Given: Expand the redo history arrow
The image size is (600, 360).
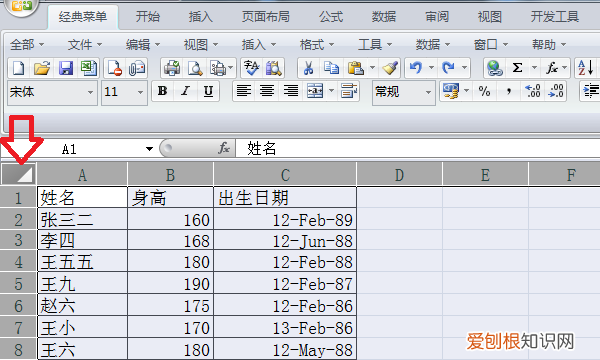Looking at the screenshot, I should tap(464, 68).
